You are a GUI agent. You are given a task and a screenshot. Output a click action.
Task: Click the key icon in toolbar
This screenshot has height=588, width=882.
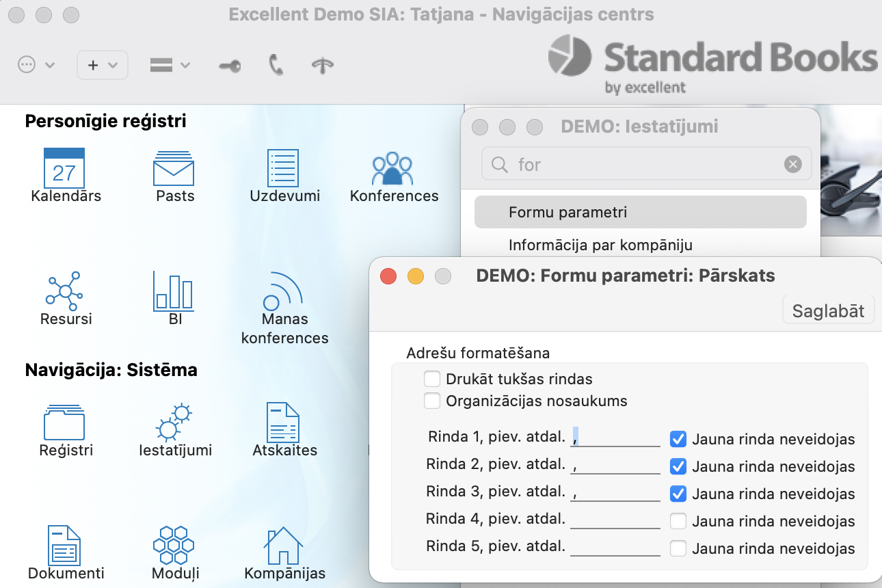(229, 66)
